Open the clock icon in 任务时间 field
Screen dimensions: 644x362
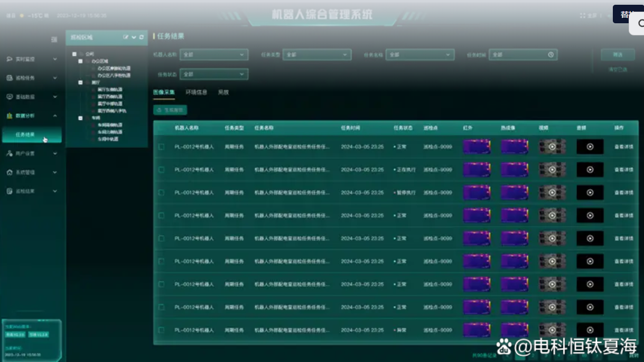(x=550, y=54)
